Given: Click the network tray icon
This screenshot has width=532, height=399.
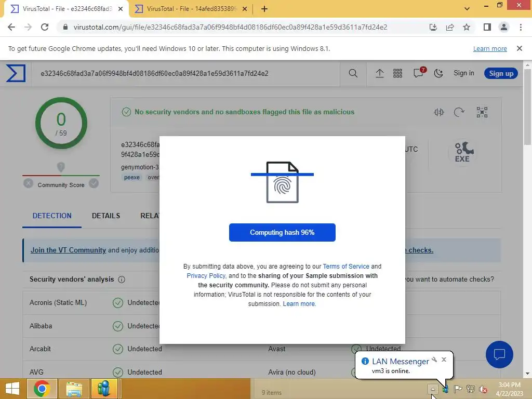Looking at the screenshot, I should click(471, 389).
